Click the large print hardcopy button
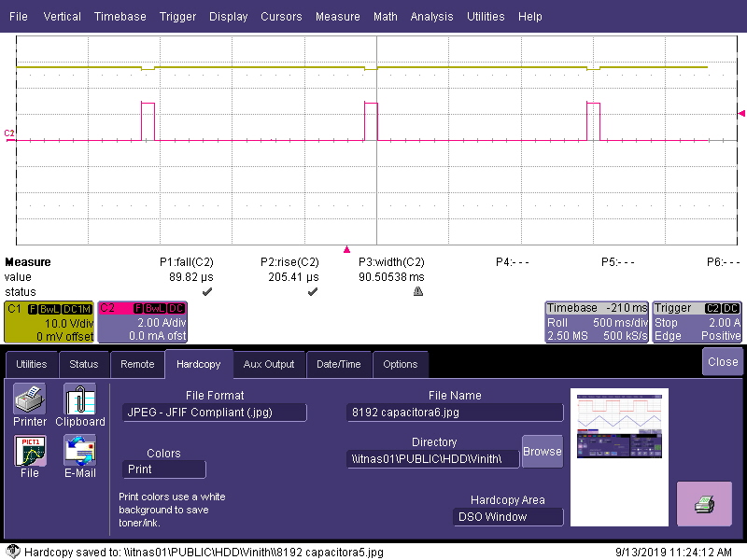This screenshot has width=747, height=560. coord(704,504)
